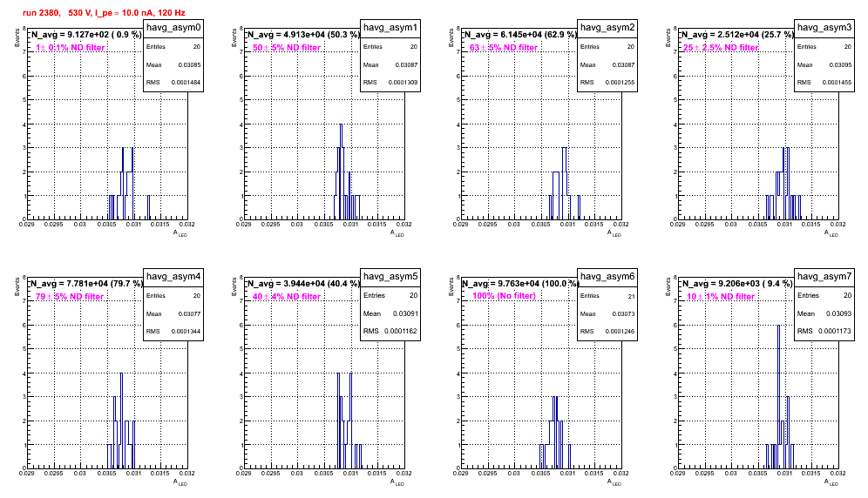Select the havg_asym5 stats box title
868x498 pixels.
[x=390, y=277]
